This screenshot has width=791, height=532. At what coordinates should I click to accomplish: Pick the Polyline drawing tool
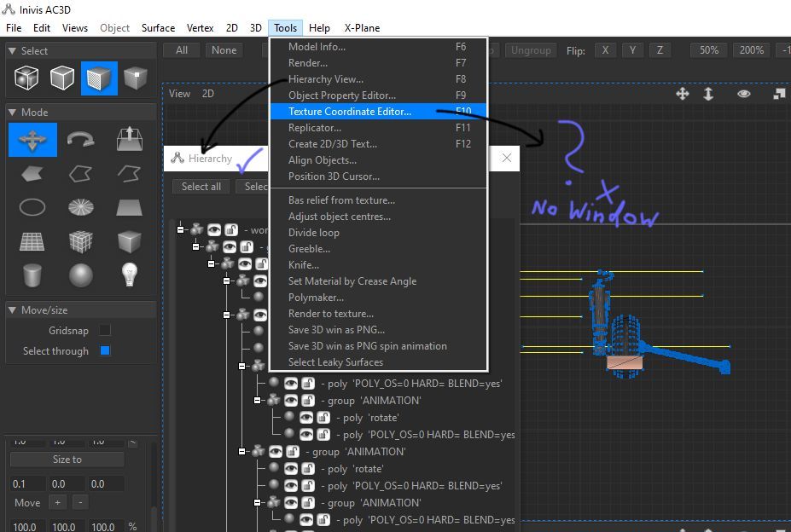pos(81,174)
